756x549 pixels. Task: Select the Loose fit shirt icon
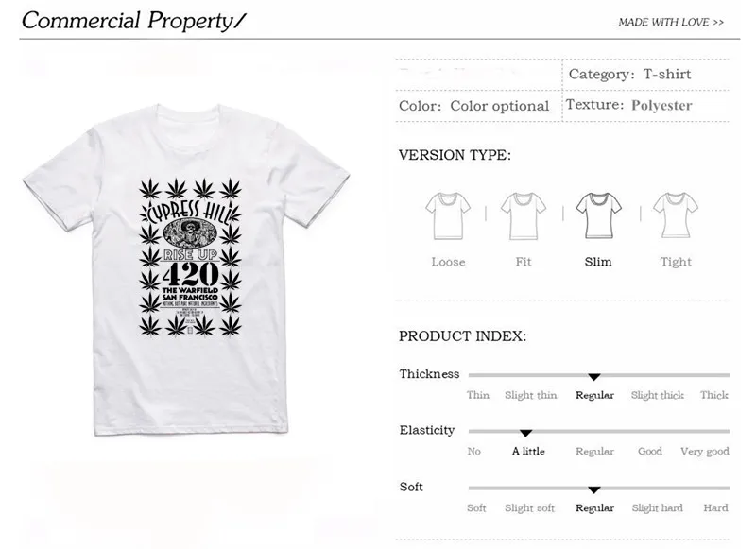(448, 216)
